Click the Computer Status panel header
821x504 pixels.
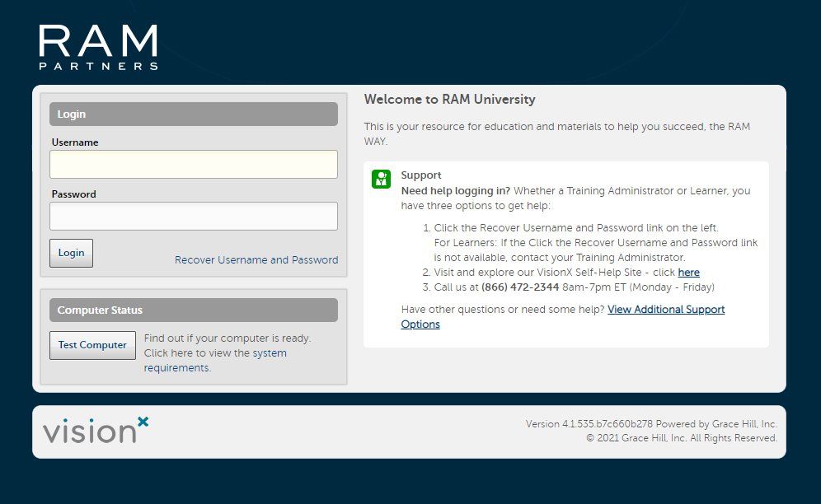[194, 309]
